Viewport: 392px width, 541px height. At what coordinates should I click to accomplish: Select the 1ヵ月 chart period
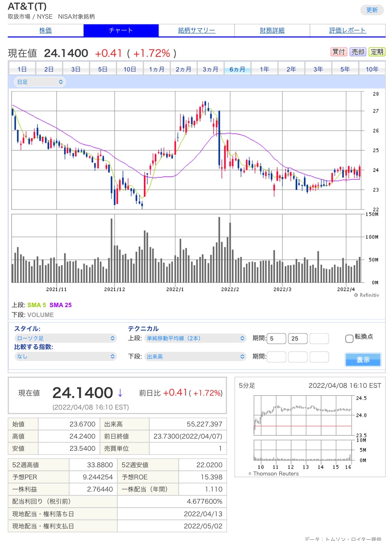tap(157, 69)
